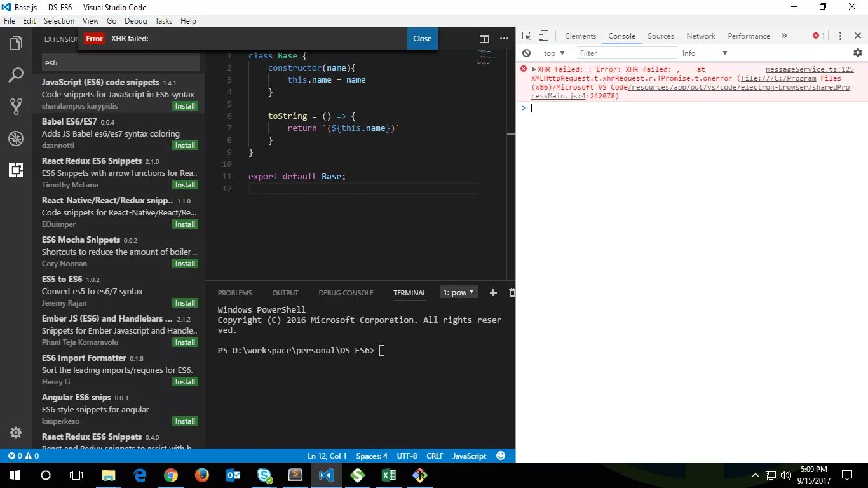
Task: Click the DevTools inspect element icon
Action: pos(526,36)
